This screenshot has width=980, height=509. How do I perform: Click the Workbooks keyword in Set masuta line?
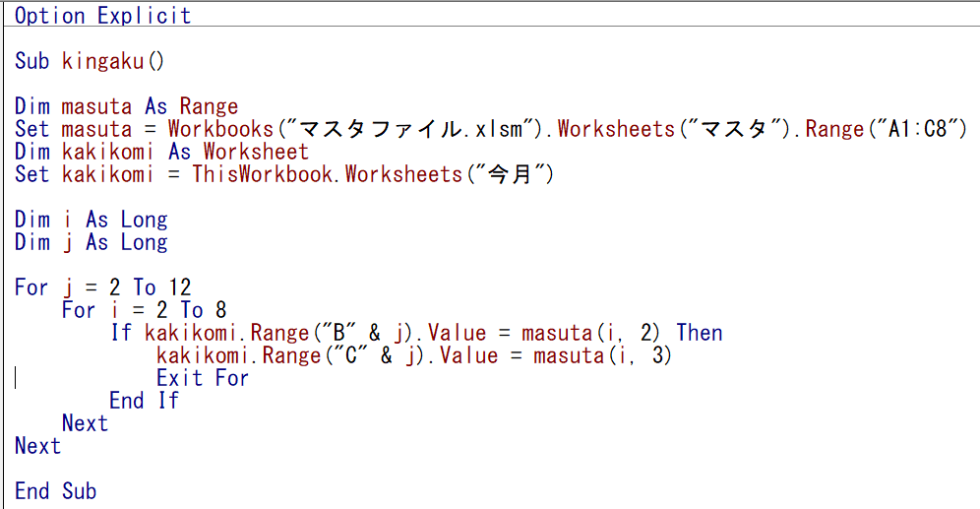click(218, 129)
